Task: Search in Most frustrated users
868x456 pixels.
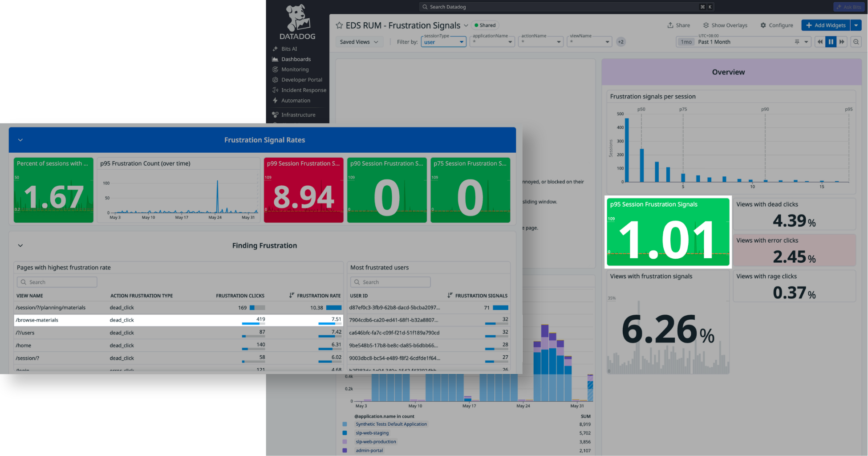Action: 390,282
